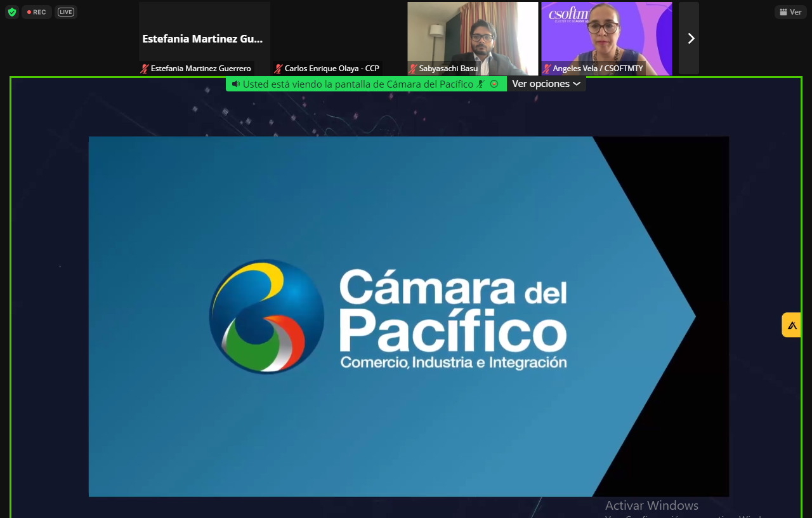Click the green banner's red record dot
This screenshot has width=812, height=518.
coord(494,84)
